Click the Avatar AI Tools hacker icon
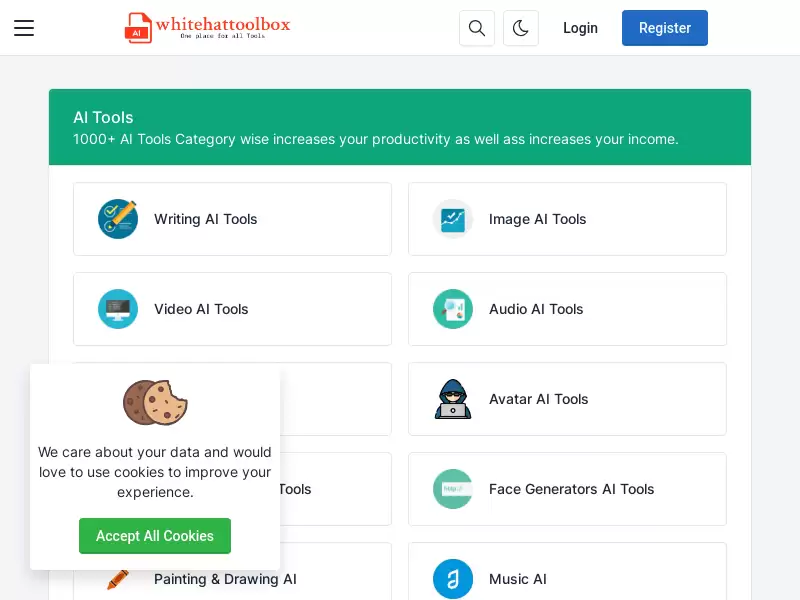 click(453, 399)
